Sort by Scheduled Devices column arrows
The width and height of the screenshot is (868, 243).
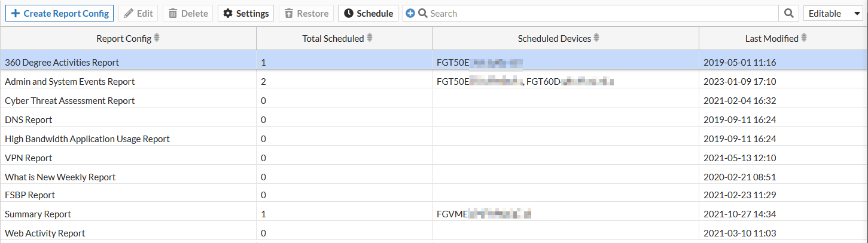click(596, 38)
